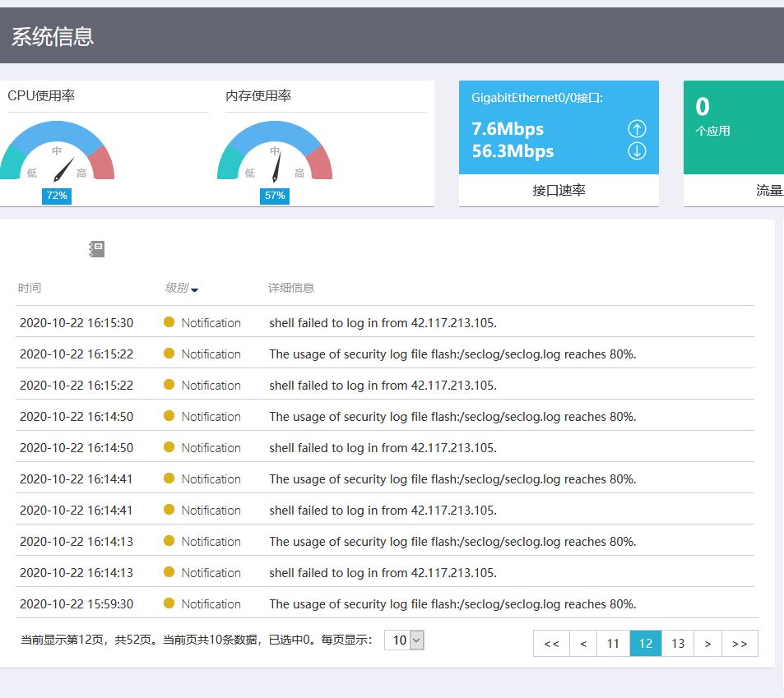784x698 pixels.
Task: Click the 57% memory percentage badge
Action: click(x=275, y=196)
